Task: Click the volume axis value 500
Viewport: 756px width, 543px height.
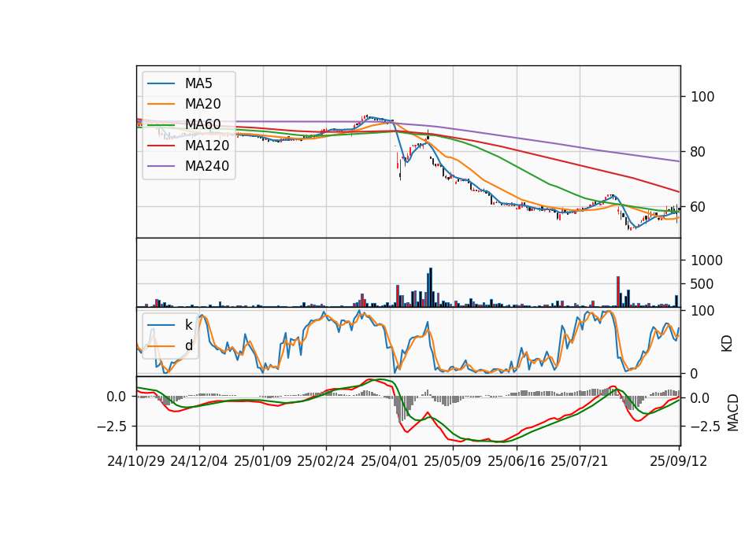Action: (702, 284)
